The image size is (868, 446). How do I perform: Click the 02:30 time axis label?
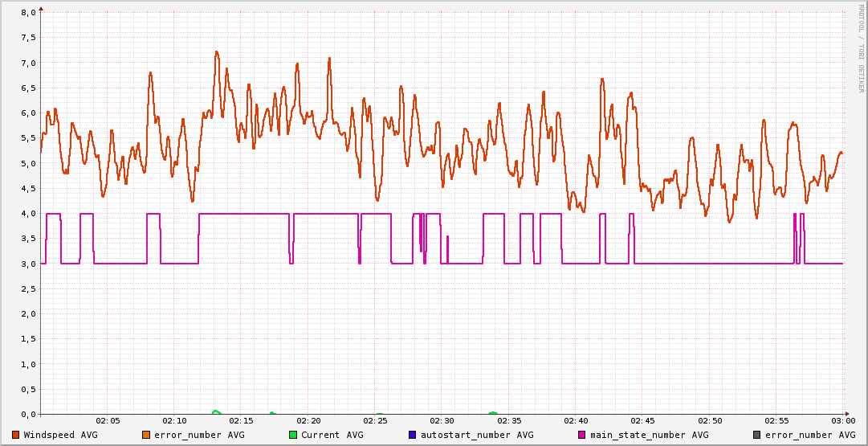tap(442, 421)
